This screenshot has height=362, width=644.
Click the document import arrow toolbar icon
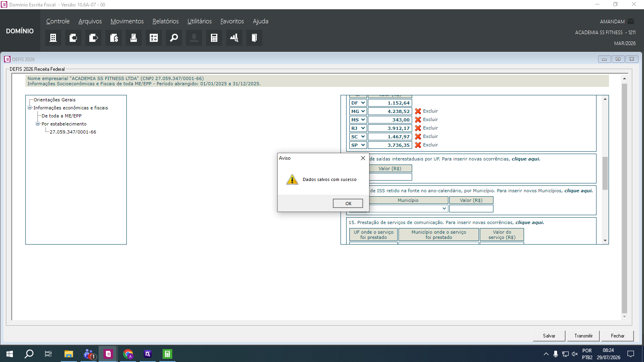coord(73,38)
